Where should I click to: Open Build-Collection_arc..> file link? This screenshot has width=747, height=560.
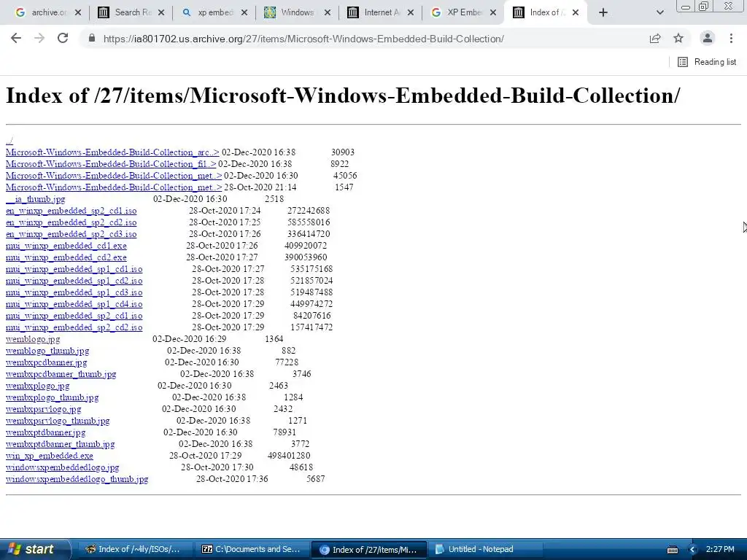coord(112,152)
